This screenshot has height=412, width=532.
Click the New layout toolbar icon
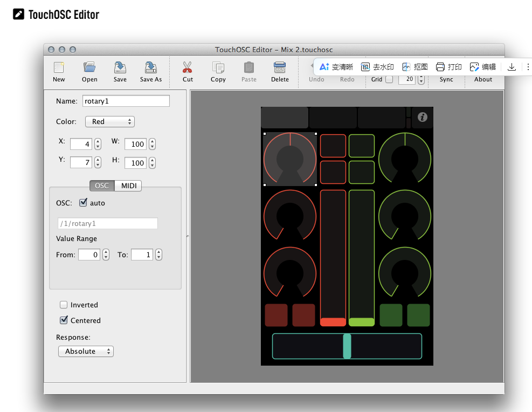coord(59,67)
